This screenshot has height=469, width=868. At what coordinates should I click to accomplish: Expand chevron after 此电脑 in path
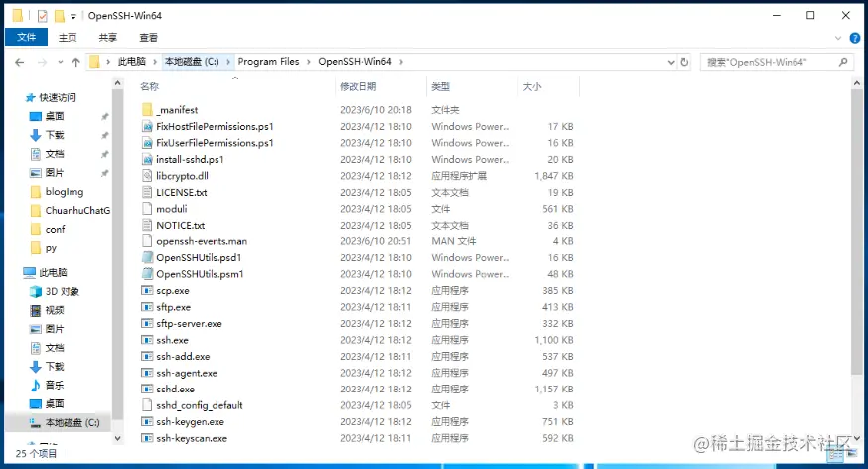pyautogui.click(x=155, y=62)
